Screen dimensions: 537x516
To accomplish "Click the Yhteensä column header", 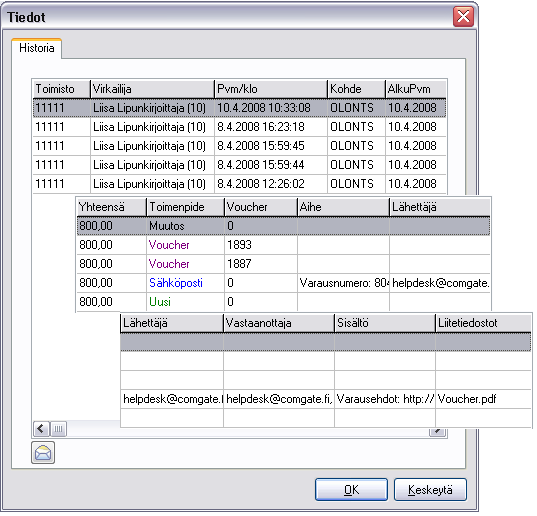I will tap(112, 207).
